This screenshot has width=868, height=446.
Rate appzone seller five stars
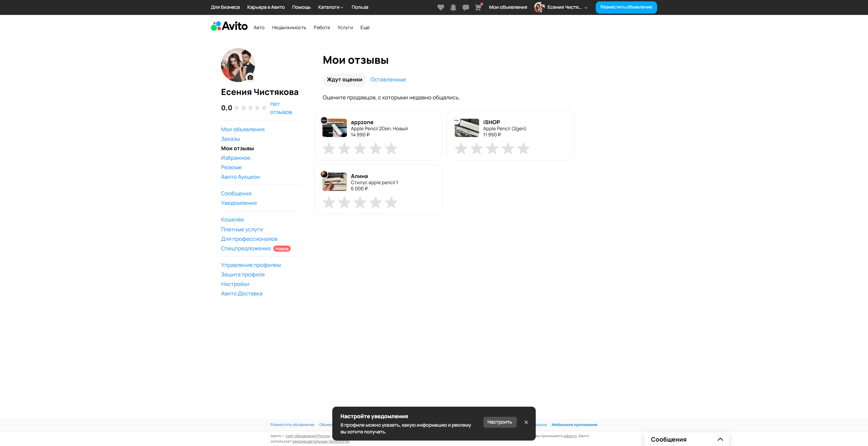tap(391, 149)
